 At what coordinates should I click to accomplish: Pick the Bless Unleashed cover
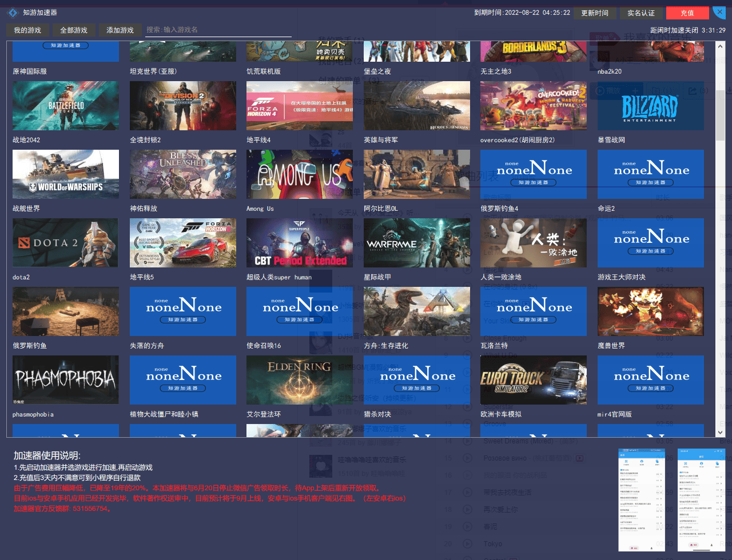pyautogui.click(x=183, y=174)
